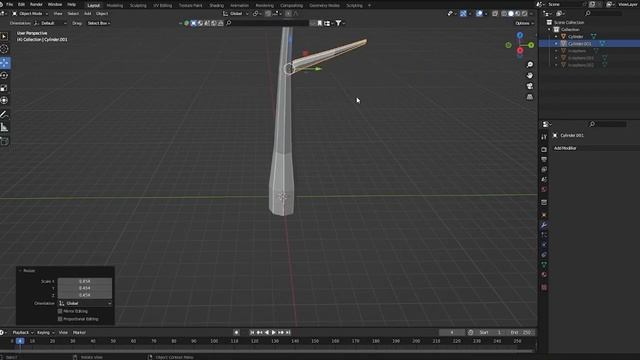Viewport: 640px width, 360px height.
Task: Toggle X-ray display mode
Action: 495,13
